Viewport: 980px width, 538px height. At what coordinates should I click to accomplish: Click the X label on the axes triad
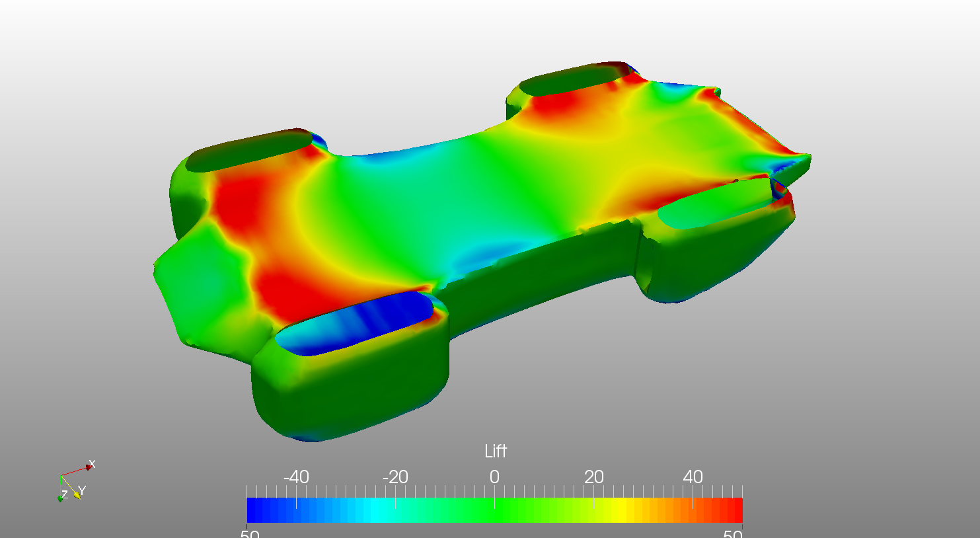(93, 463)
